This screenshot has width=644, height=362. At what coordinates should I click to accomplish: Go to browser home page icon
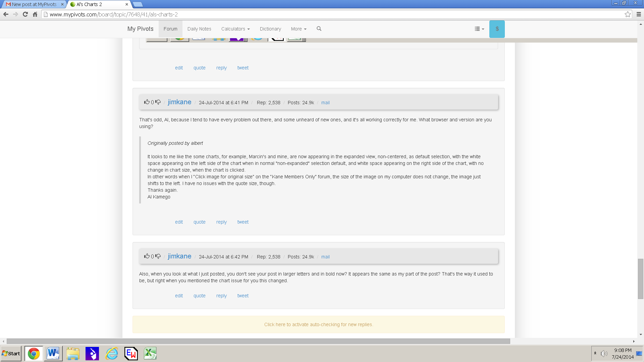[35, 14]
